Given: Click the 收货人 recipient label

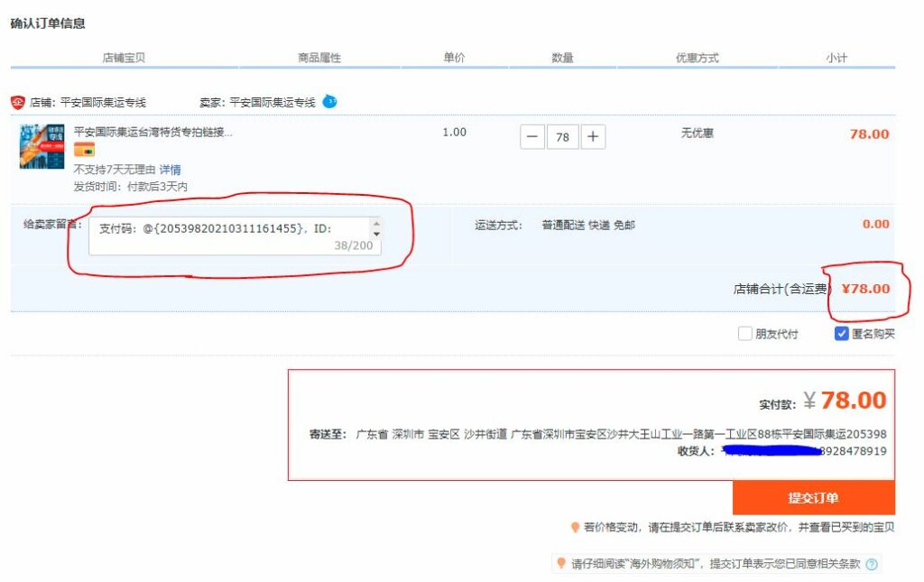Looking at the screenshot, I should coord(696,451).
